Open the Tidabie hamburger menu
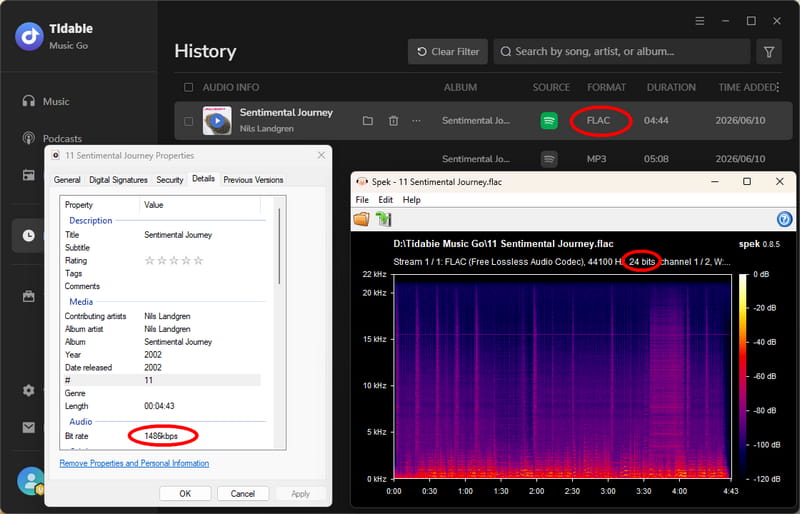Viewport: 800px width, 514px height. coord(699,21)
